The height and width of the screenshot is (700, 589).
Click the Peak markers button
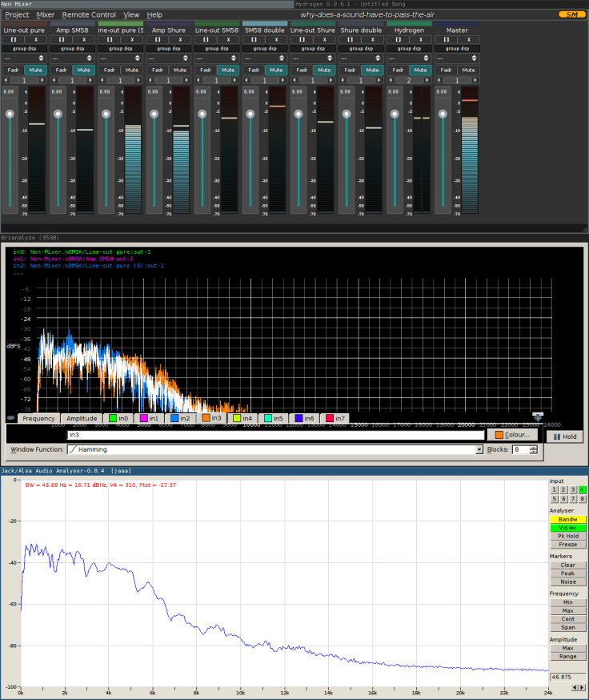coord(567,573)
